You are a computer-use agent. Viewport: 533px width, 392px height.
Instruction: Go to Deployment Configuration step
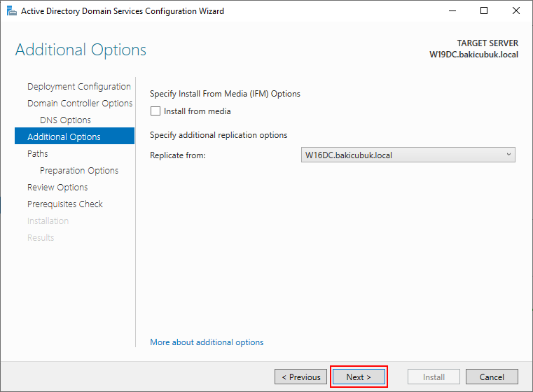coord(79,87)
